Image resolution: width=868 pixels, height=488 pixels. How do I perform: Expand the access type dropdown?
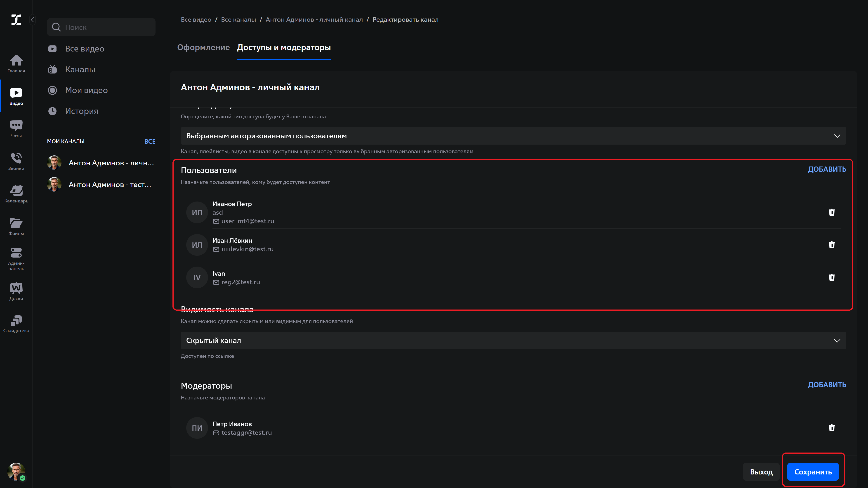coord(513,136)
